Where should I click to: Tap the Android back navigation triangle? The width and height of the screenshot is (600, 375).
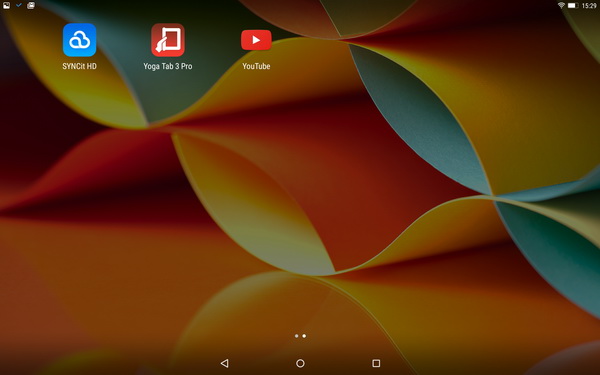pos(225,363)
